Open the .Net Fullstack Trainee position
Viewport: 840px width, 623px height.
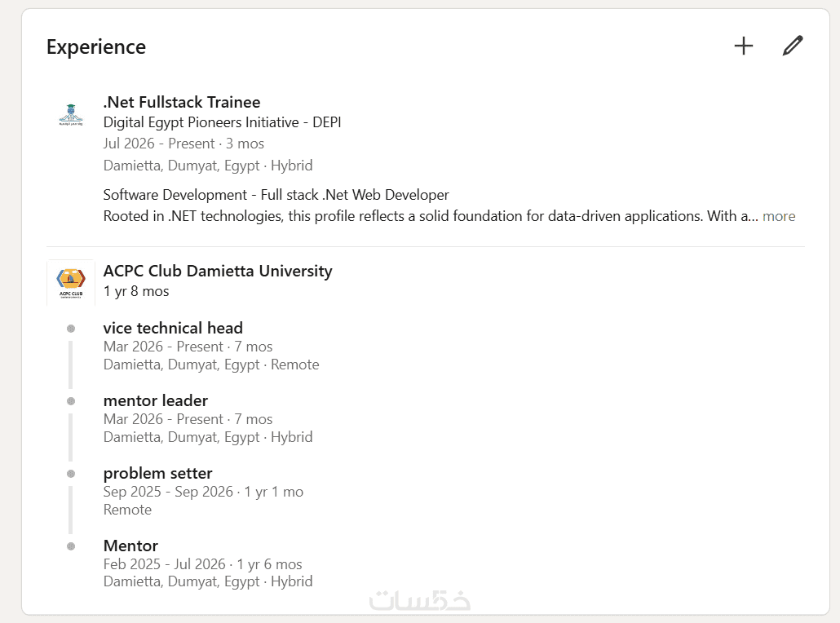[x=182, y=102]
